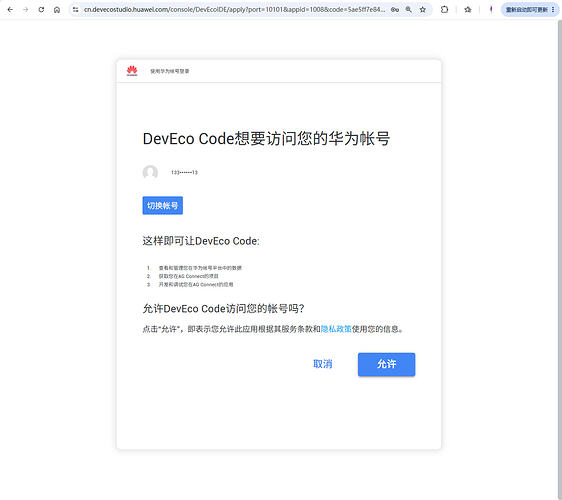The width and height of the screenshot is (562, 500).
Task: Open the 隐私政策 privacy policy link
Action: click(336, 329)
